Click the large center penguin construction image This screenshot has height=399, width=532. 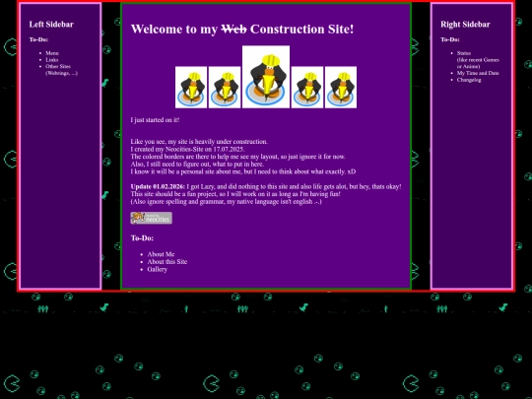266,77
